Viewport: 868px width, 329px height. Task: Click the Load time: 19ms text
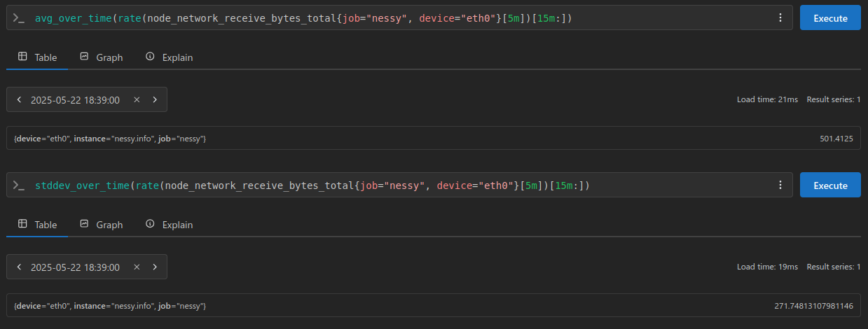point(767,267)
